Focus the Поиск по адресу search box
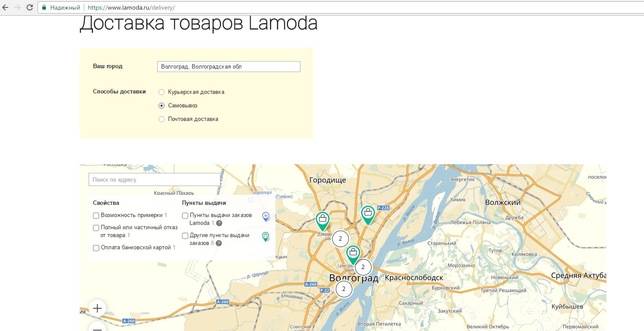Viewport: 644px width, 331px height. click(x=155, y=179)
